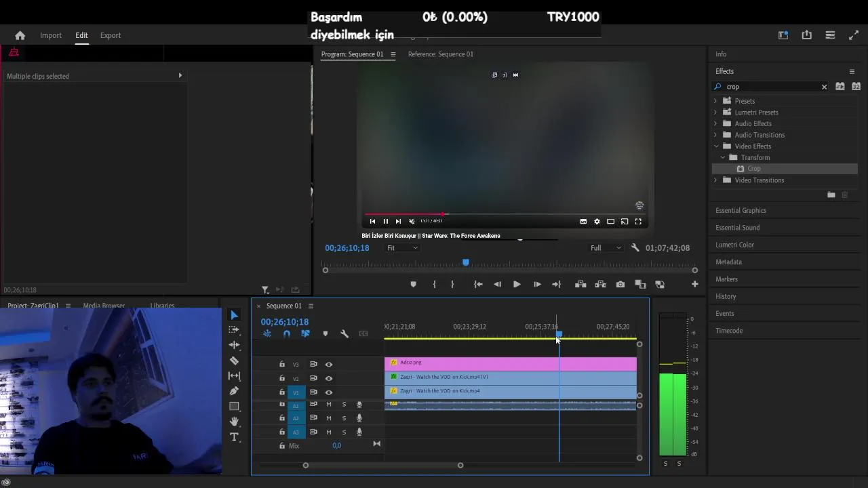Go to Home screen
The image size is (868, 488).
click(x=20, y=35)
